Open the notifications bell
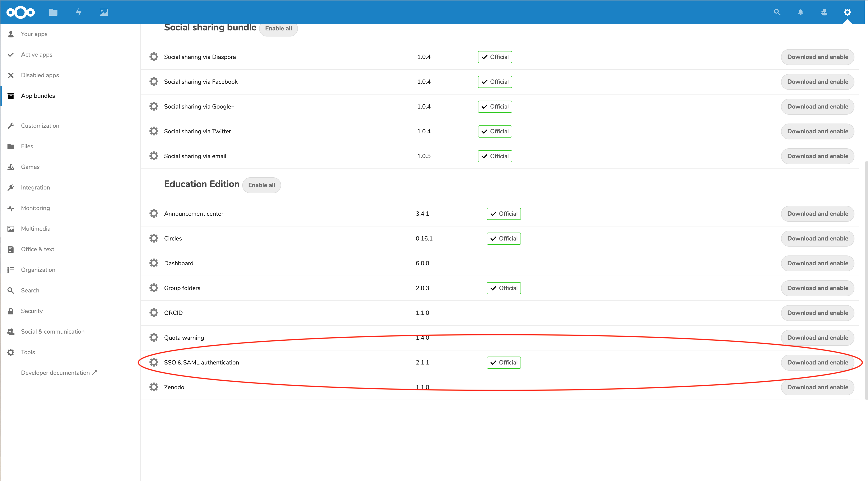The width and height of the screenshot is (868, 481). click(800, 12)
